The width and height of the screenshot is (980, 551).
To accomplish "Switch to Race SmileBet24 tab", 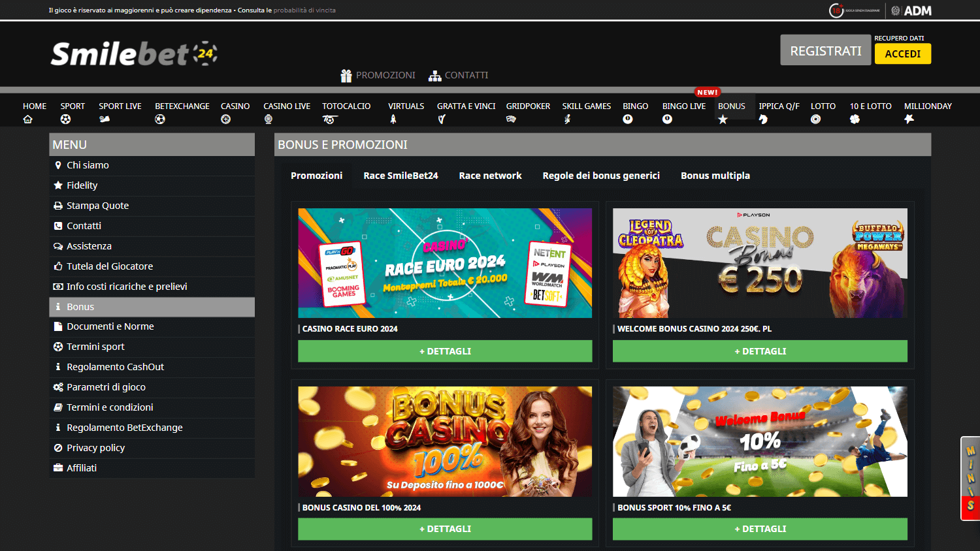I will click(400, 176).
